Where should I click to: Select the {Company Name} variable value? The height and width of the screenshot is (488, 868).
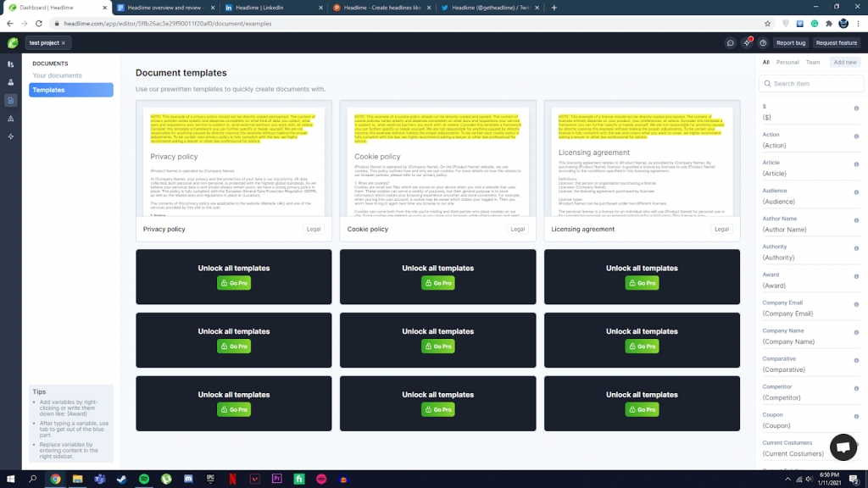(x=788, y=342)
